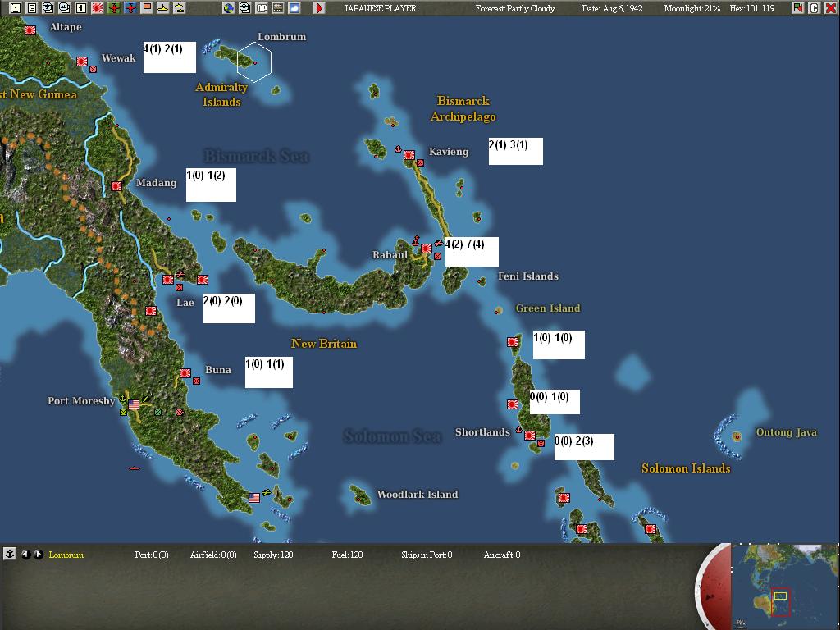
Task: Click the red play arrow end-turn button
Action: (319, 8)
